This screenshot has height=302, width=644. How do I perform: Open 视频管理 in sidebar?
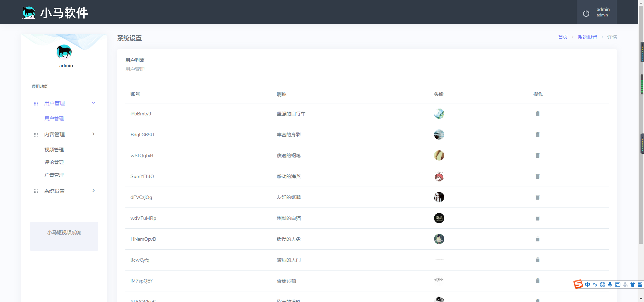coord(54,150)
